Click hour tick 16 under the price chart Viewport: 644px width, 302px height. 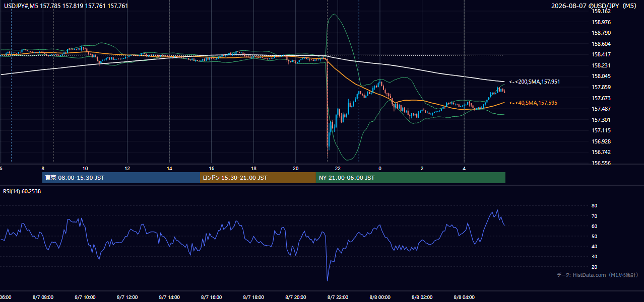point(212,168)
